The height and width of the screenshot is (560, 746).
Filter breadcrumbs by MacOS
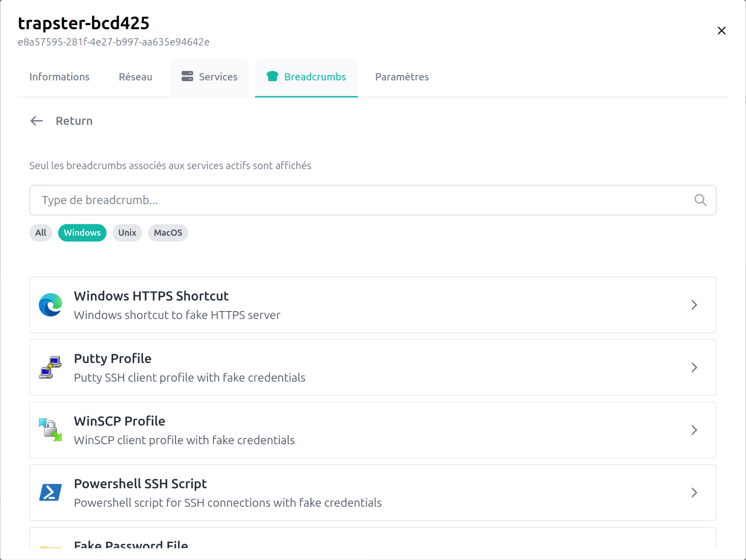click(x=168, y=233)
